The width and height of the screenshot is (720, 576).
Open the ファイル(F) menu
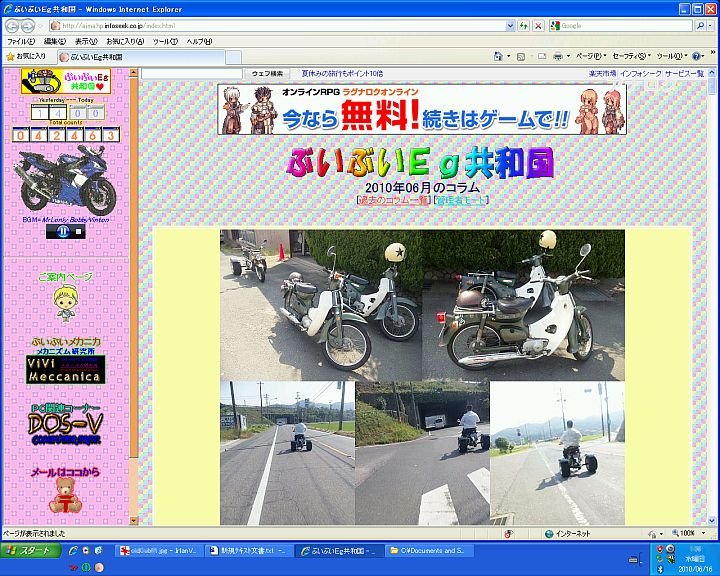pyautogui.click(x=21, y=41)
